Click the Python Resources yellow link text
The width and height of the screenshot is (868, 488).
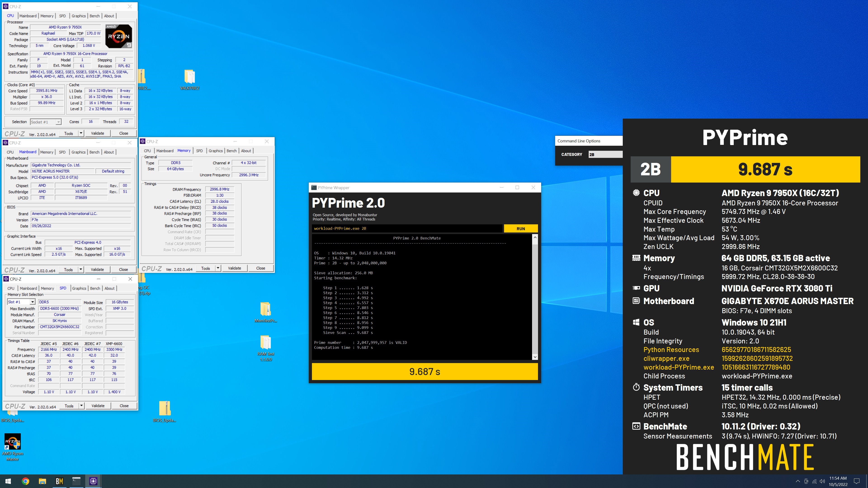[x=671, y=350]
